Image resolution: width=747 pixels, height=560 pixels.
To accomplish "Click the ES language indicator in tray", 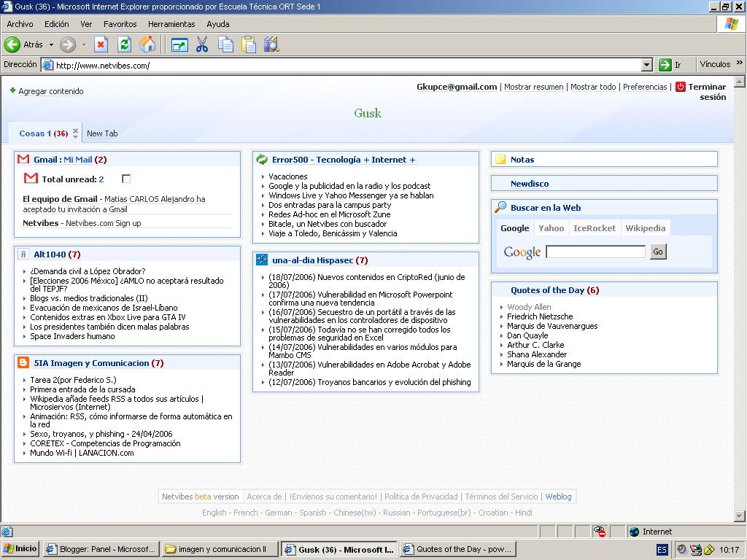I will (x=662, y=550).
